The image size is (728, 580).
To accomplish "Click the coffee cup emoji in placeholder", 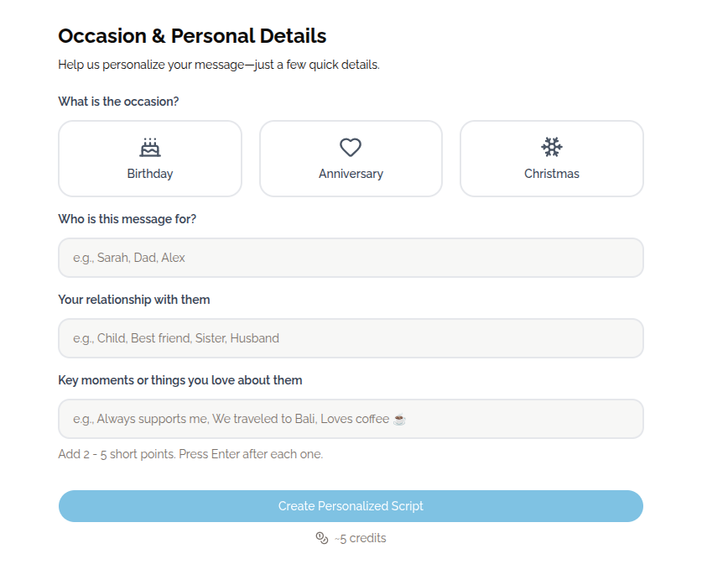I will [399, 419].
